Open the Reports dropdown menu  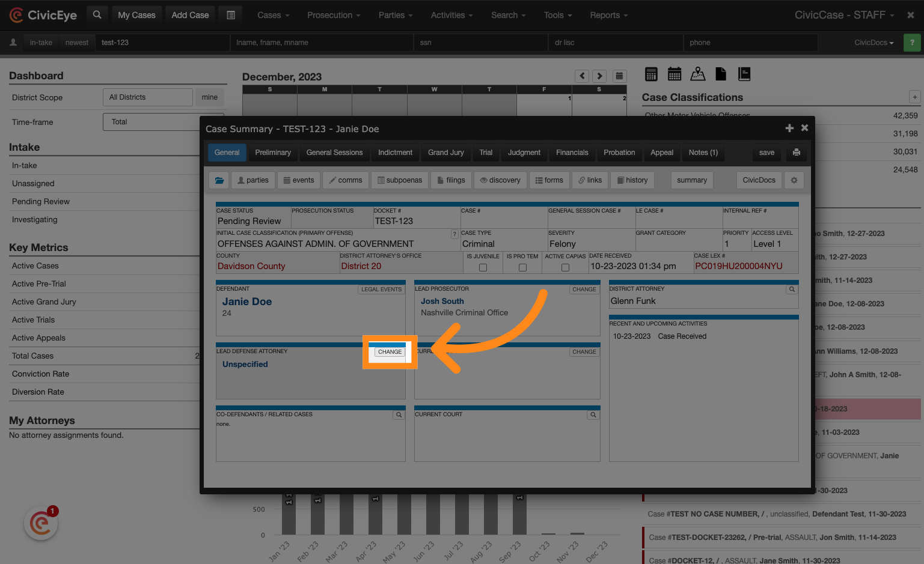click(609, 15)
